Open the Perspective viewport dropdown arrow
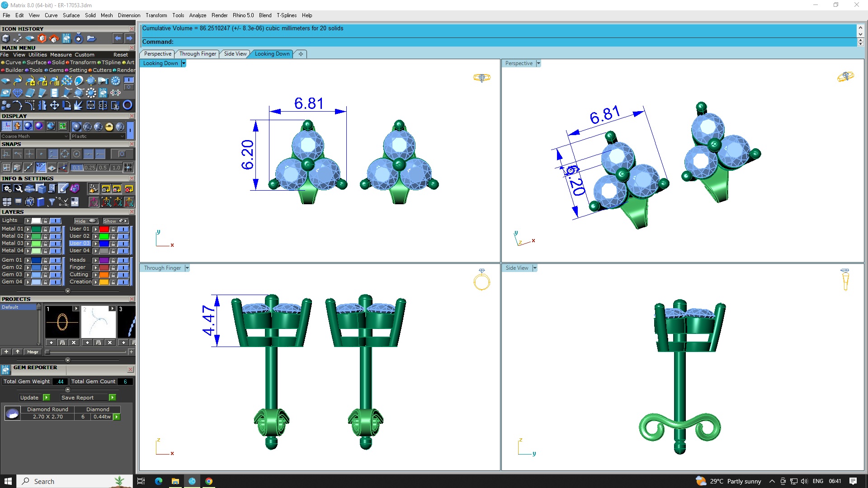Viewport: 868px width, 488px height. [538, 64]
